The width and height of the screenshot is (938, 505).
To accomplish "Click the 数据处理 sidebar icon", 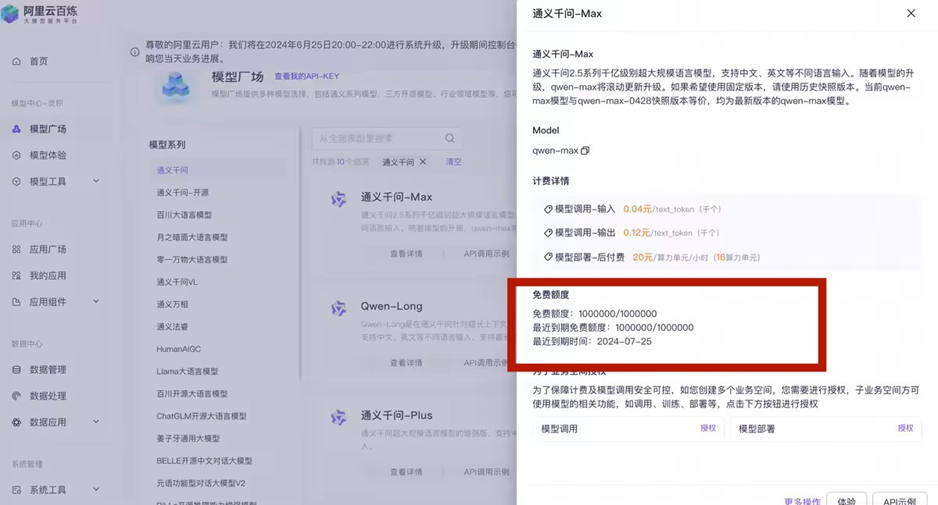I will [x=16, y=396].
